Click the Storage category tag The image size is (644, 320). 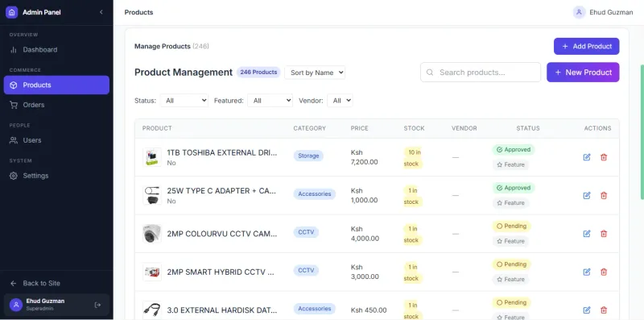(308, 156)
